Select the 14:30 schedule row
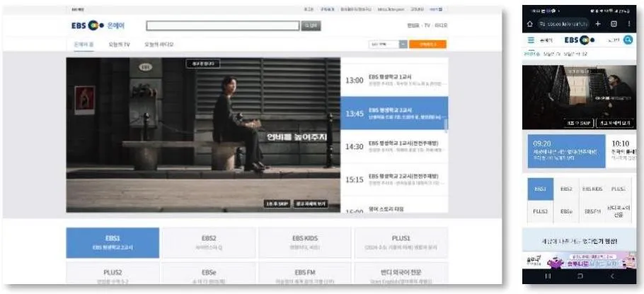Screen dimensions: 644x294 click(x=394, y=146)
